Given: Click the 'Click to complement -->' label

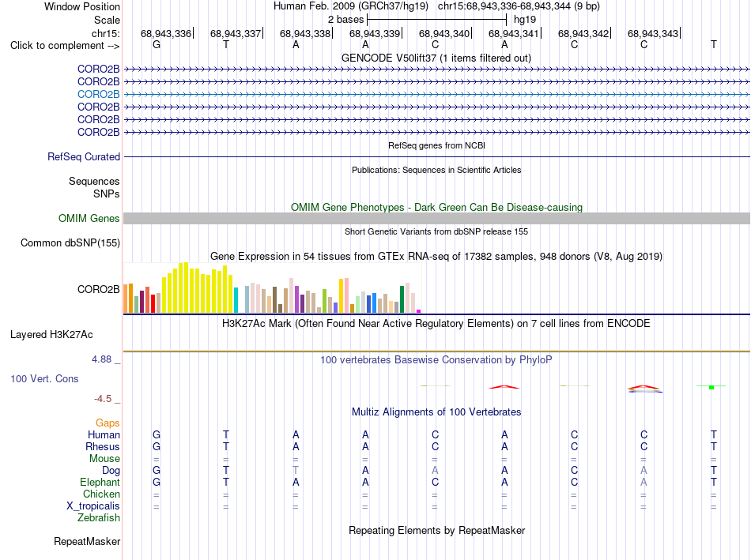Looking at the screenshot, I should [x=65, y=46].
